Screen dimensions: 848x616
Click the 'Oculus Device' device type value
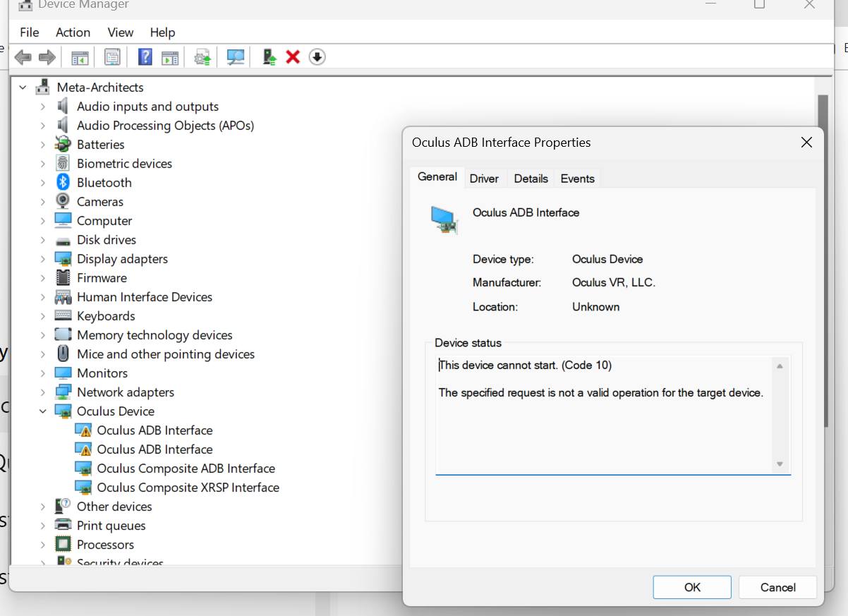click(607, 259)
